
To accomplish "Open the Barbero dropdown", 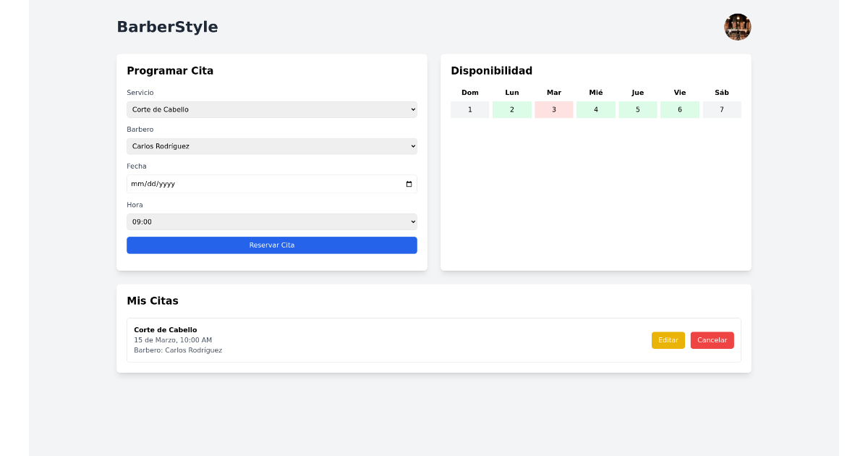I will (272, 146).
